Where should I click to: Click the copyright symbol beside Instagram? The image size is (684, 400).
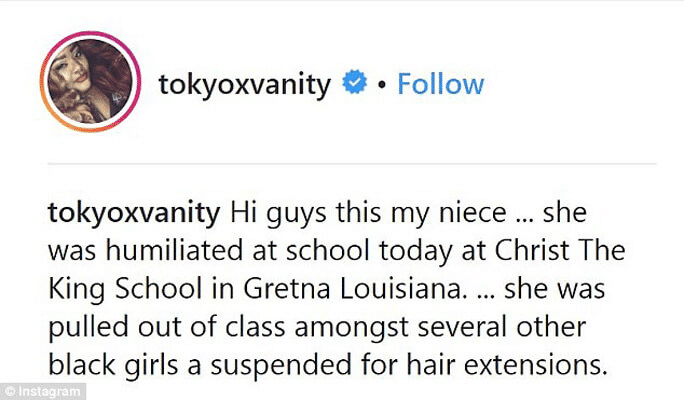9,389
